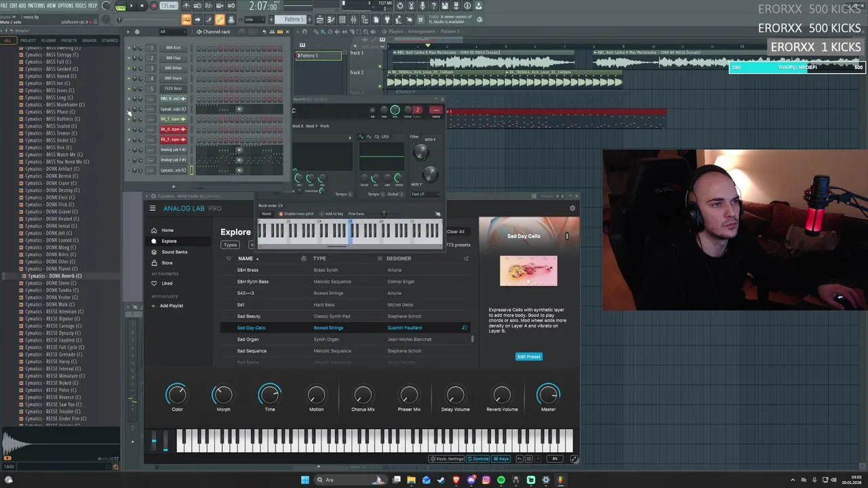Open the Line snap dropdown
868x488 pixels.
[256, 20]
